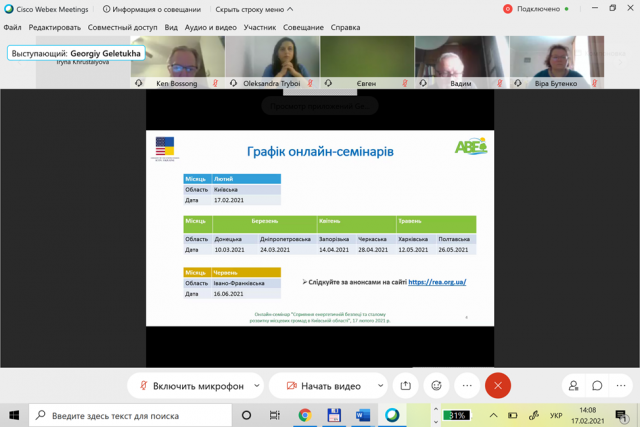Viewport: 640px width, 427px height.
Task: Open the participants panel icon
Action: pos(573,385)
